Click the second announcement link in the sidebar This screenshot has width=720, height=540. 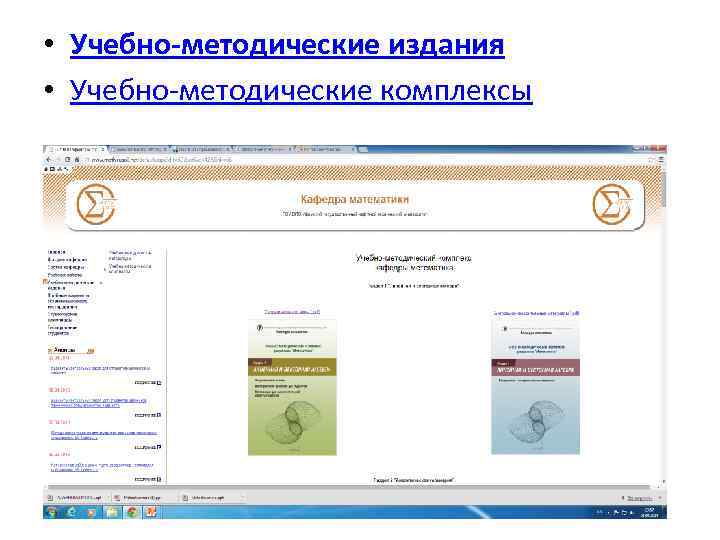point(98,403)
